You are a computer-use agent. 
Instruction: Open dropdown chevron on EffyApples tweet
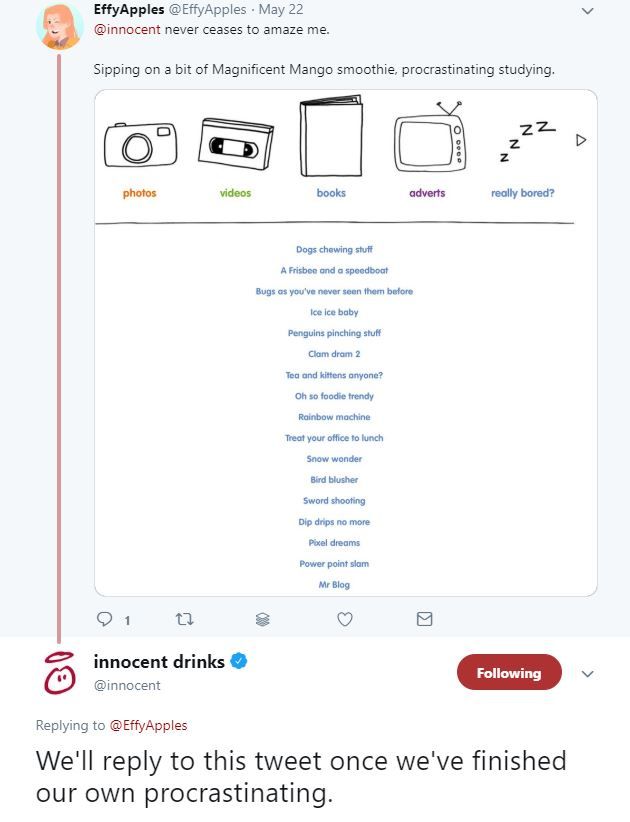[x=588, y=11]
